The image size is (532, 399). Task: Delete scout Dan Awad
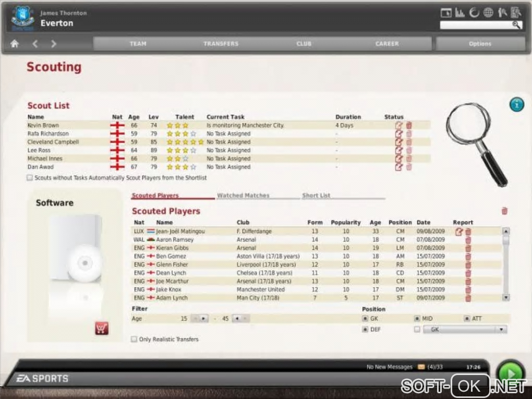pos(409,167)
